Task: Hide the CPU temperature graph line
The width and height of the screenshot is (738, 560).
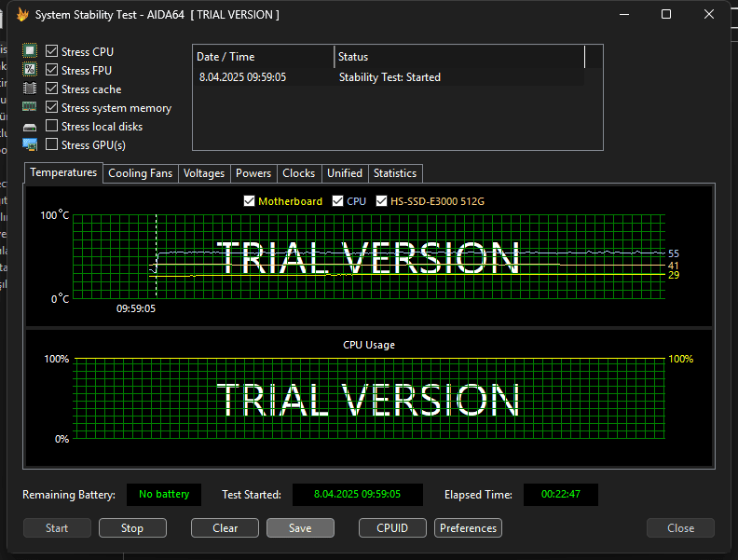Action: click(337, 201)
